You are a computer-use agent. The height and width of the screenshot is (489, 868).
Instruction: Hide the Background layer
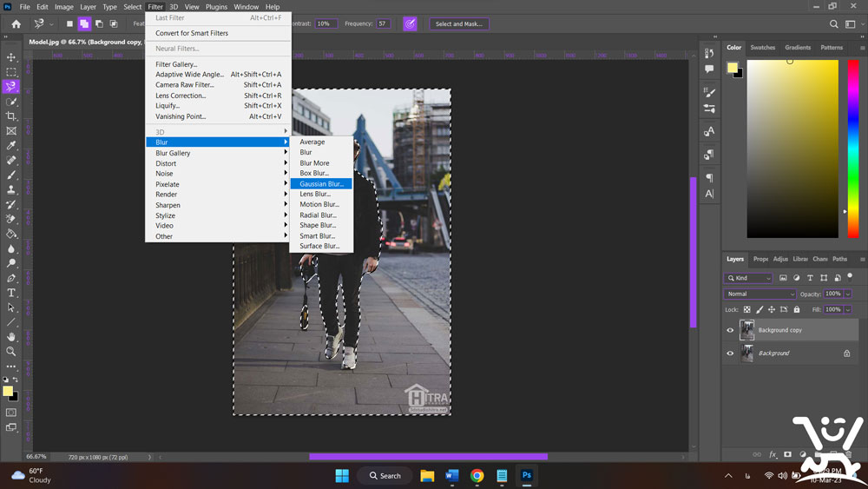point(730,354)
